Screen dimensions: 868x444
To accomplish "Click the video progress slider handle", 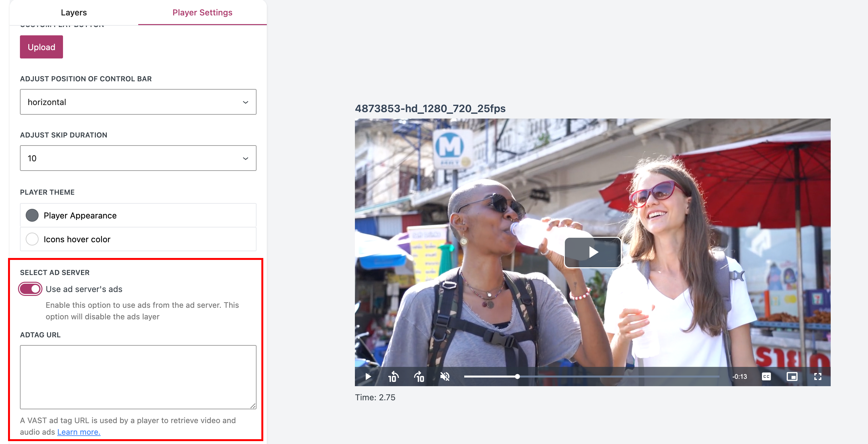I will point(517,376).
